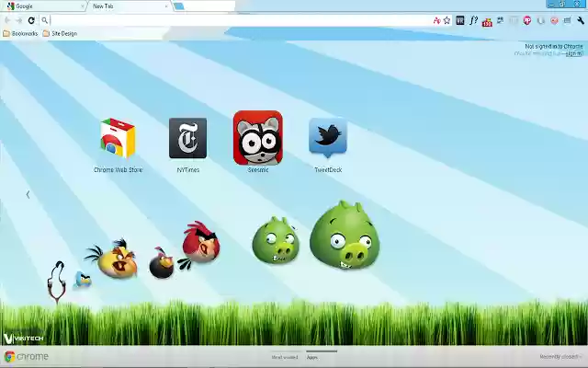Select the New Tab tab
Screen dimensions: 588x368
[128, 6]
